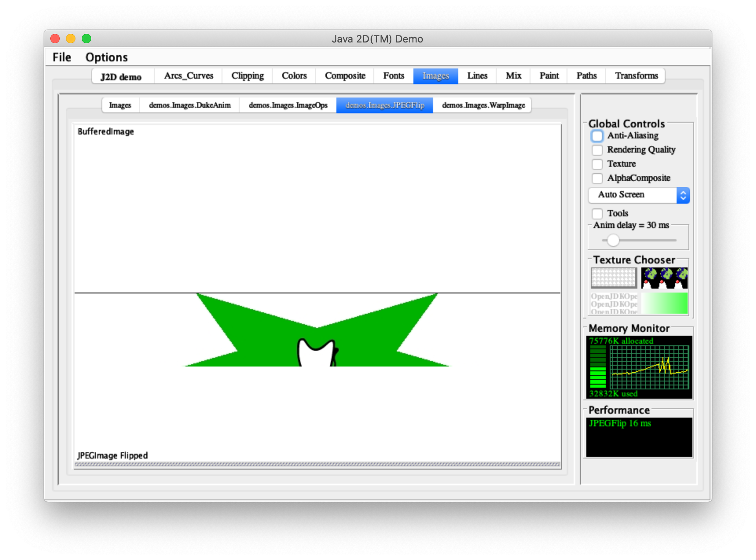
Task: Open the Options menu
Action: coord(106,57)
